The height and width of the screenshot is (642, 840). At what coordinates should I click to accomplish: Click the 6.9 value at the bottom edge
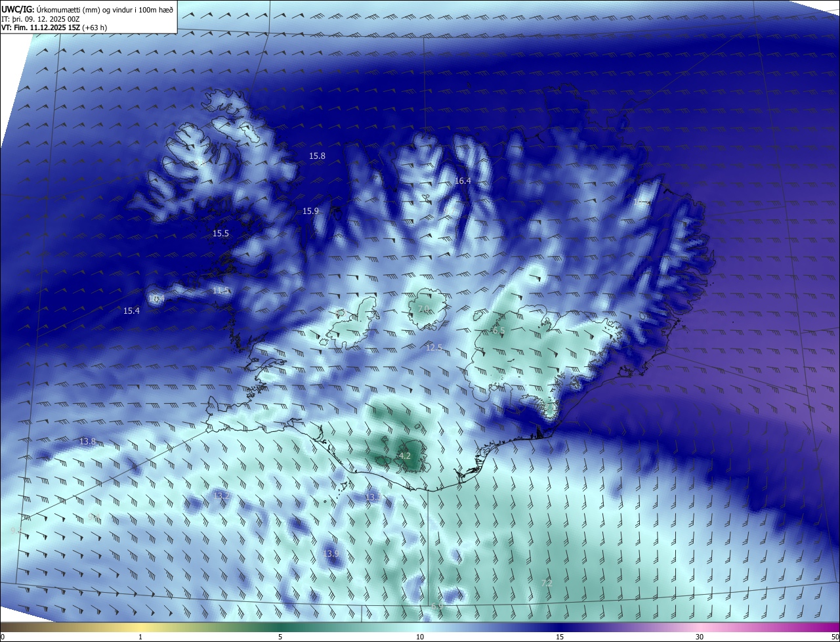[x=437, y=607]
